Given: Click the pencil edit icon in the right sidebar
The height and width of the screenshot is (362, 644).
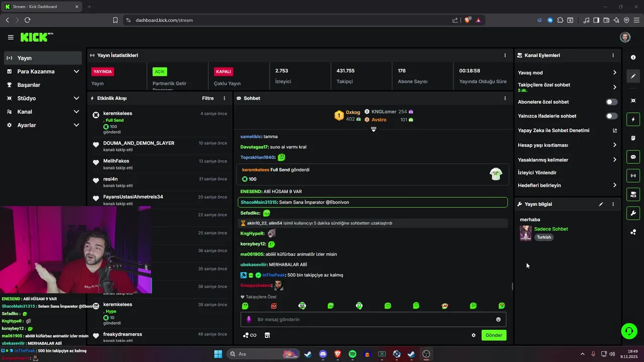Looking at the screenshot, I should [633, 76].
